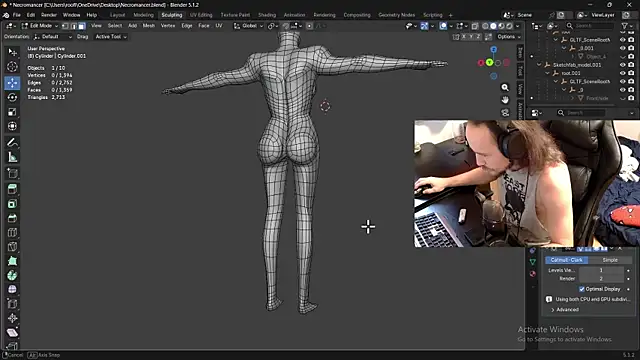Select the Loop Cut tool
This screenshot has height=360, width=640.
pyautogui.click(x=12, y=232)
